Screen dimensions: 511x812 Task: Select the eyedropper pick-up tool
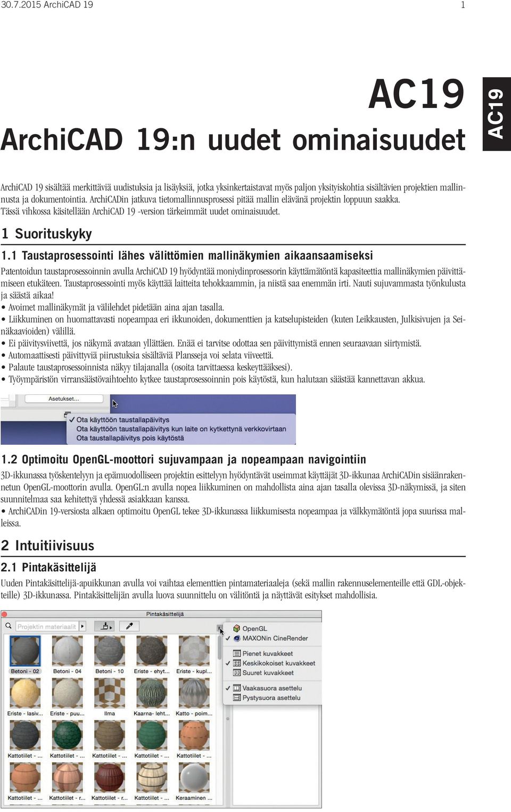pyautogui.click(x=129, y=626)
